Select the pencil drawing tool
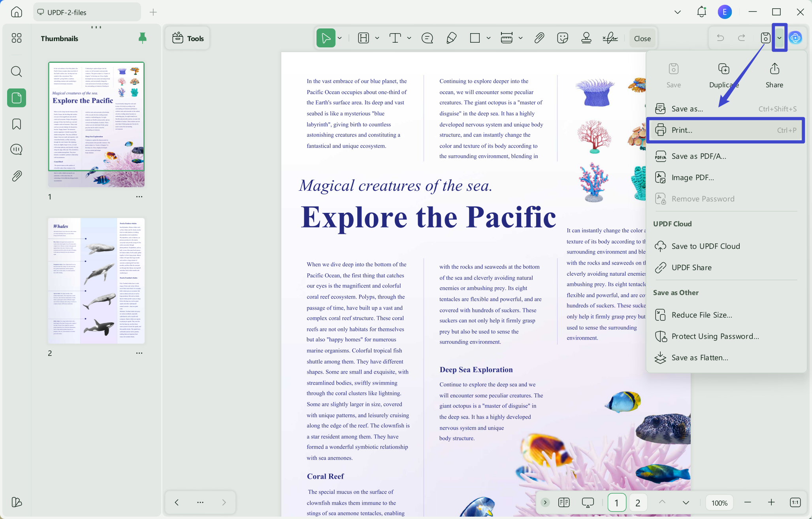 [x=451, y=38]
